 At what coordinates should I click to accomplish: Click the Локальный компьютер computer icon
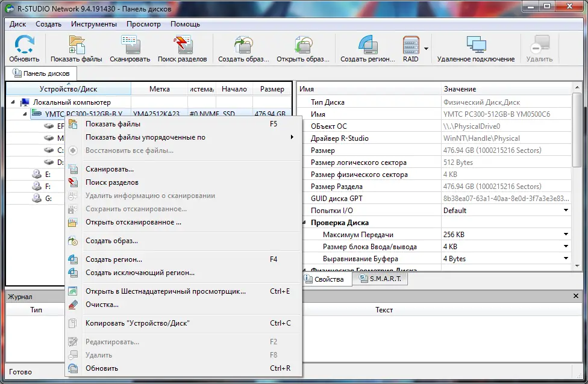click(25, 102)
